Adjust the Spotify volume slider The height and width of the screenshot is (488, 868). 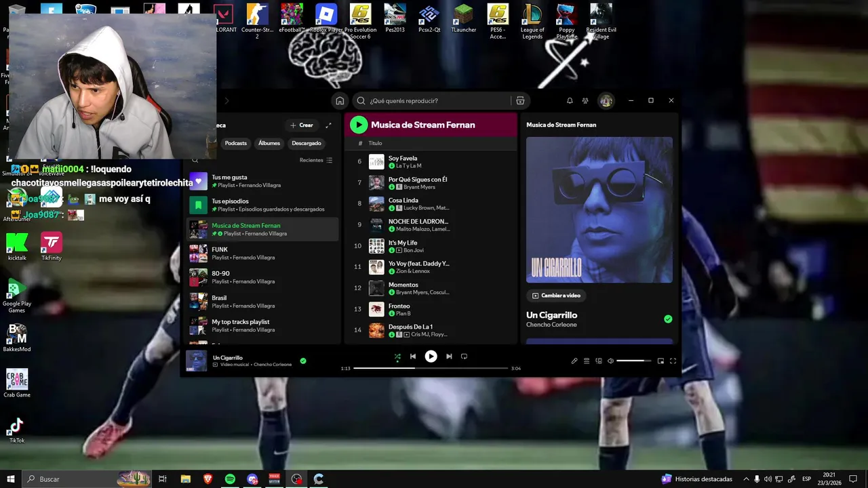634,361
